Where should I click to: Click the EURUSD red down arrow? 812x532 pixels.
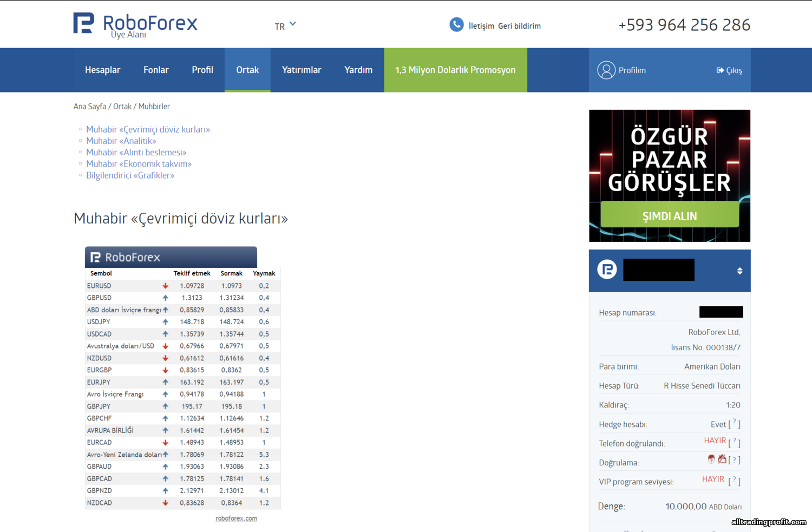pos(166,286)
